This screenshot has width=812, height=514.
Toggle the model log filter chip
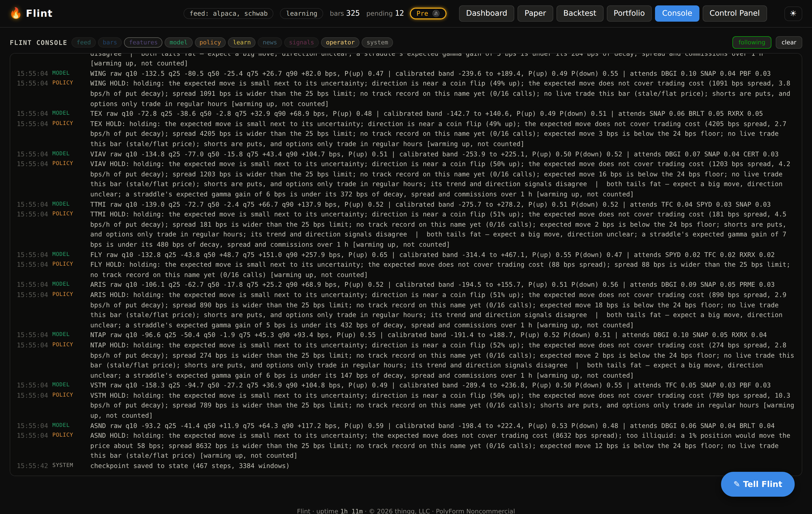178,42
